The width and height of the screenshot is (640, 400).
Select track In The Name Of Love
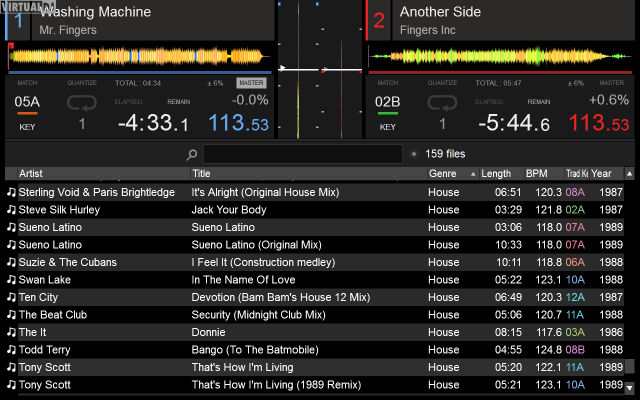point(243,280)
